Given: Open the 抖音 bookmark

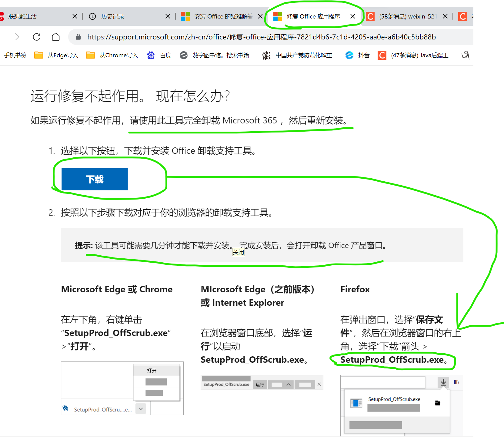Looking at the screenshot, I should [358, 55].
